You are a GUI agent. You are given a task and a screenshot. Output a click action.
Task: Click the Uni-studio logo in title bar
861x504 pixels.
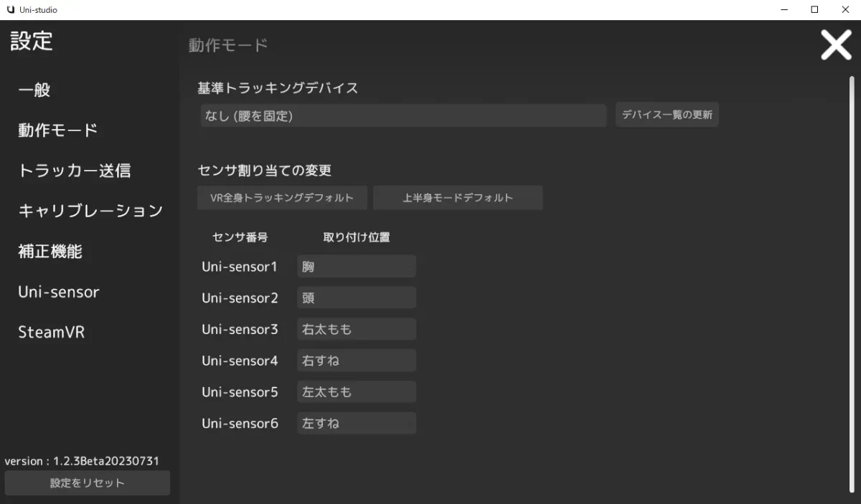(x=10, y=10)
